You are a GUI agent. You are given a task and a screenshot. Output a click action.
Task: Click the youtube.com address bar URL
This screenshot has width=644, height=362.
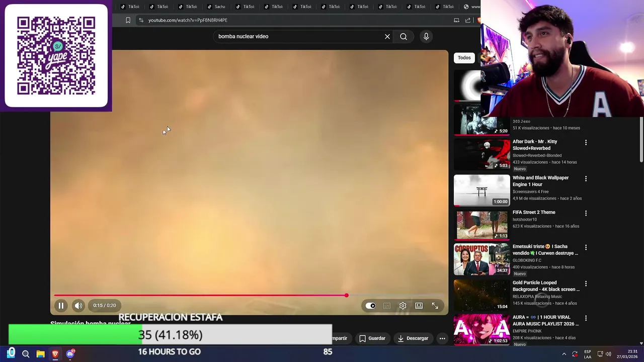coord(188,20)
